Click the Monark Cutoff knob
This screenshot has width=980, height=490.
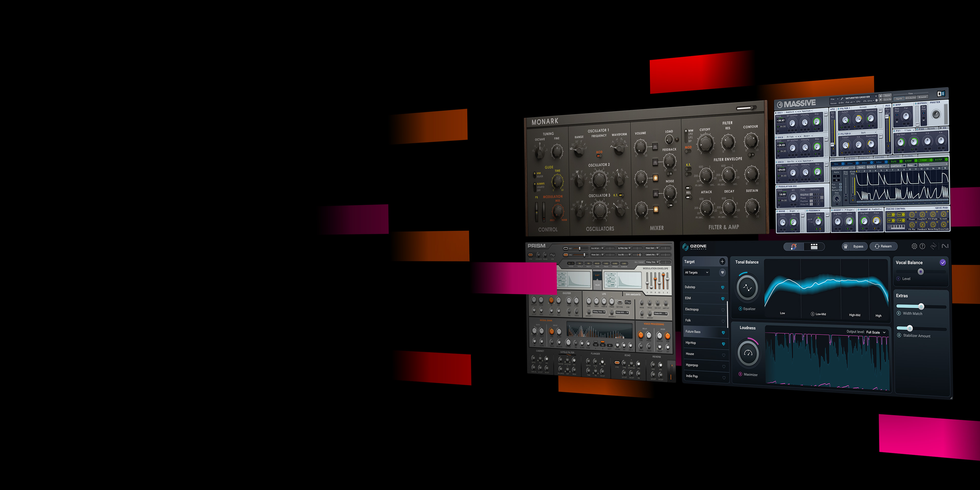(706, 143)
